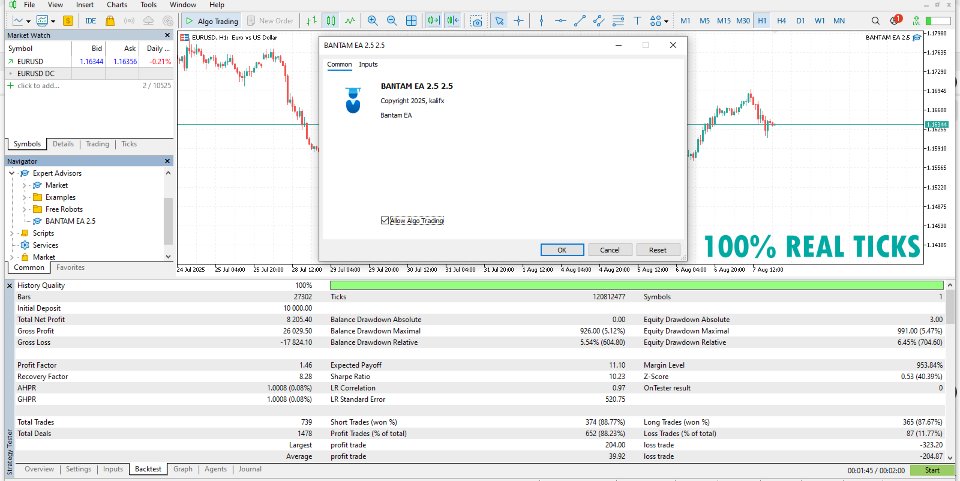Open the Favorites tab in Navigator

click(x=70, y=267)
